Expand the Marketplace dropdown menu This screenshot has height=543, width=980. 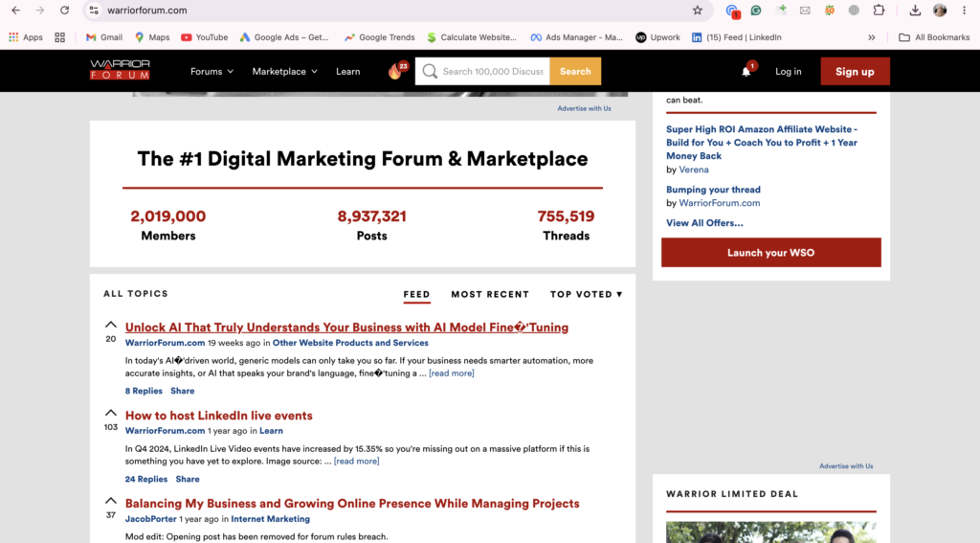[x=284, y=71]
